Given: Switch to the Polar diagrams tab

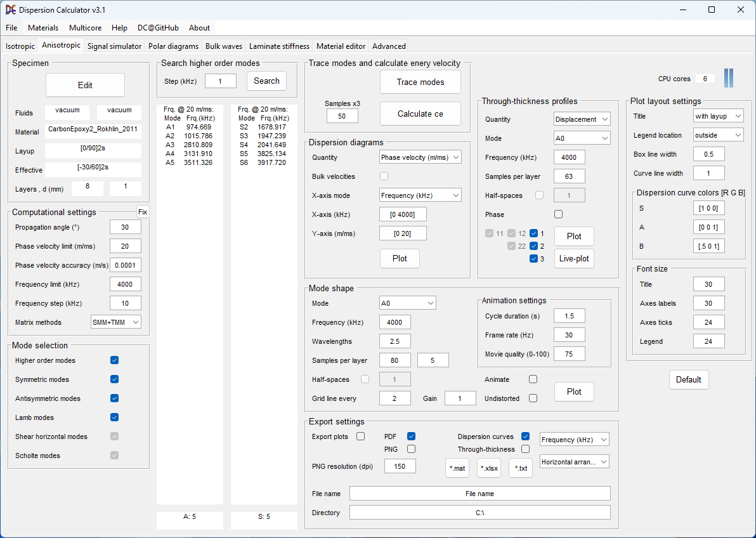Looking at the screenshot, I should point(173,46).
